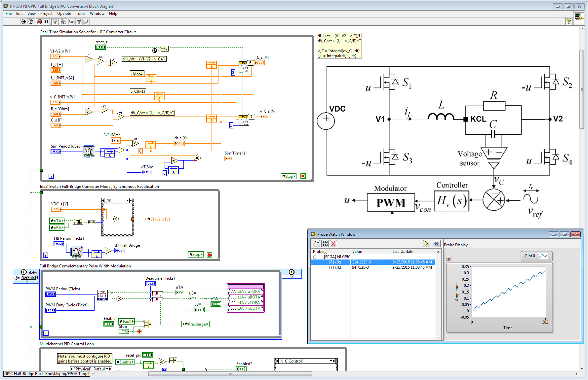Screen dimensions: 588x380
Task: Click the Fault local variable
Action: (x=127, y=321)
